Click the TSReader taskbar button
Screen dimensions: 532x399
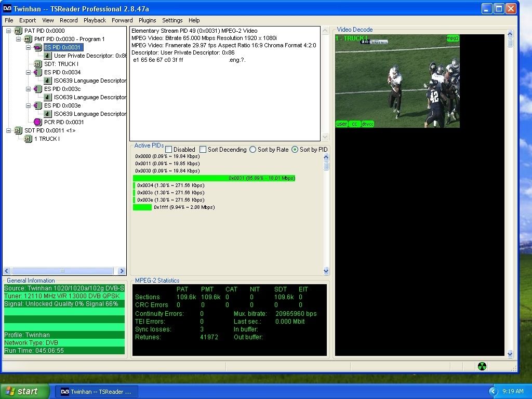(97, 392)
